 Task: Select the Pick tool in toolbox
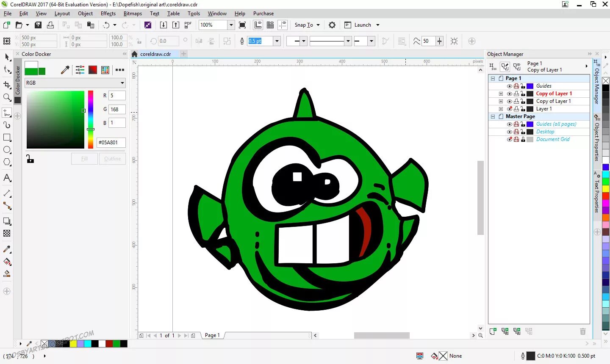click(x=7, y=57)
